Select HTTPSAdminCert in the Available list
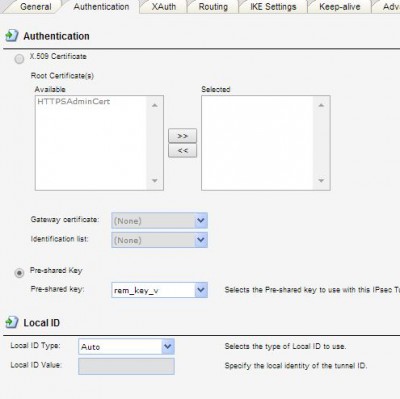This screenshot has height=399, width=400. [74, 101]
